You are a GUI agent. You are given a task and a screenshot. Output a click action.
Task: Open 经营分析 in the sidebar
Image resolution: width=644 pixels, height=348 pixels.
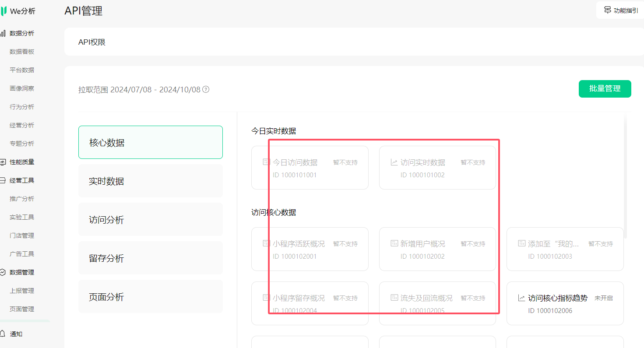[22, 125]
